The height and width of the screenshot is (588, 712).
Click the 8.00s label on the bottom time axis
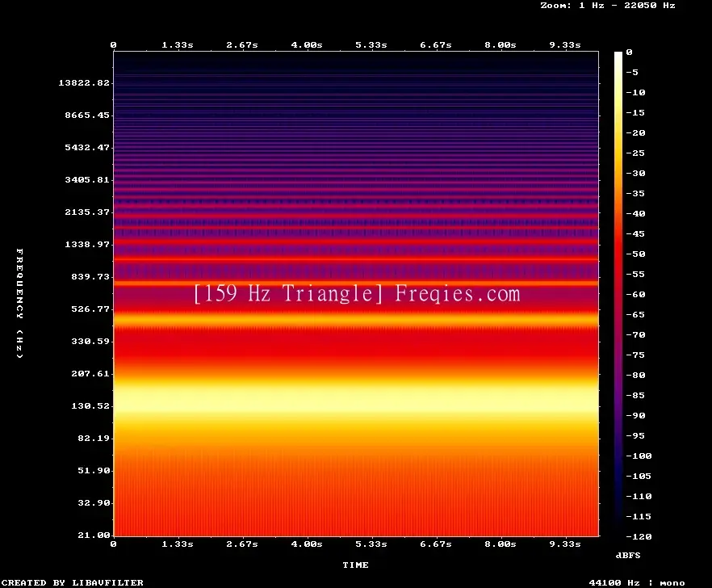500,544
